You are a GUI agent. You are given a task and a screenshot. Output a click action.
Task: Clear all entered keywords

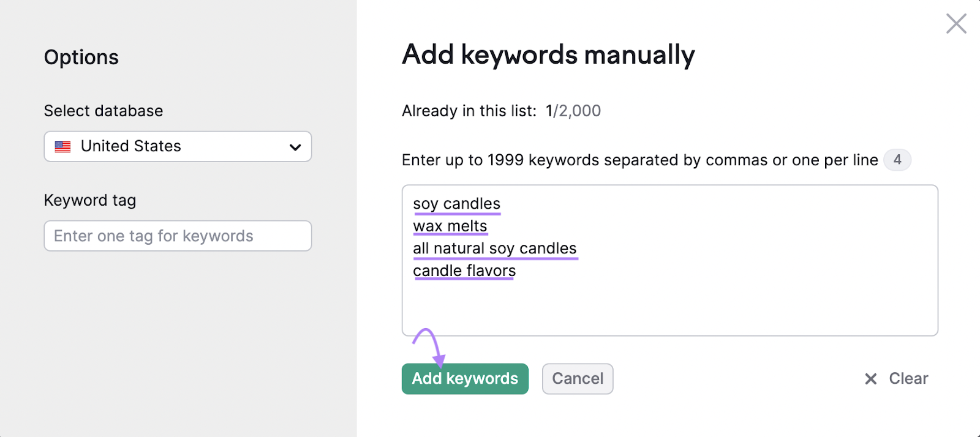click(x=896, y=379)
